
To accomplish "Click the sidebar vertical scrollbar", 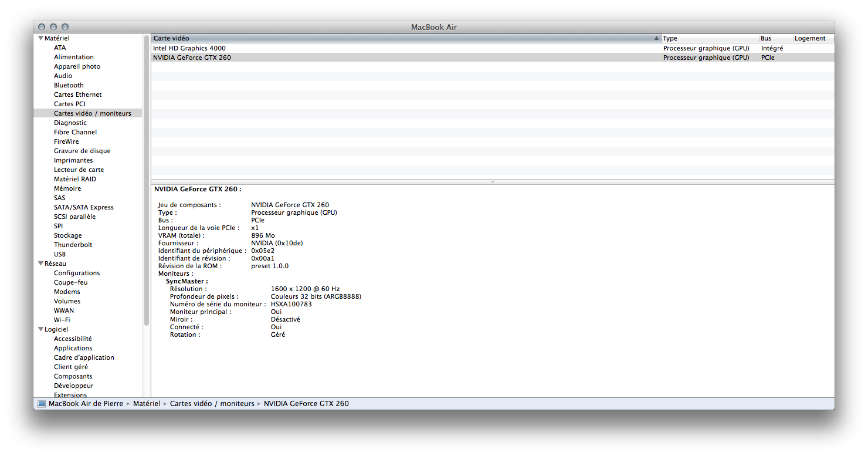I will click(x=147, y=176).
